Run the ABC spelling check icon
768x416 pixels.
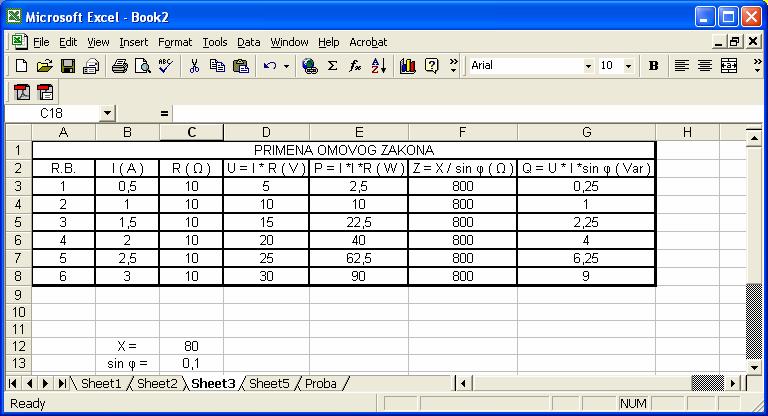[166, 66]
